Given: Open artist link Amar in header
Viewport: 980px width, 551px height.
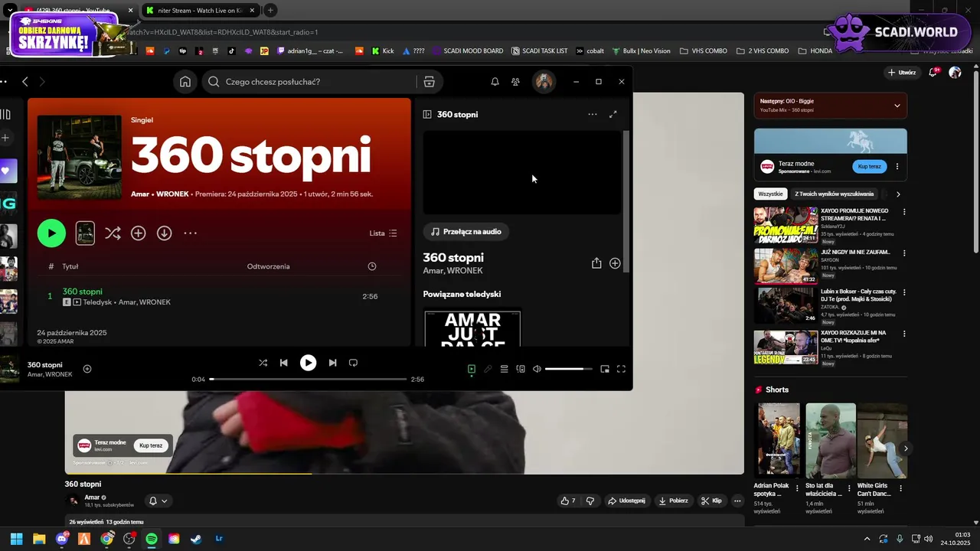Looking at the screenshot, I should [139, 194].
